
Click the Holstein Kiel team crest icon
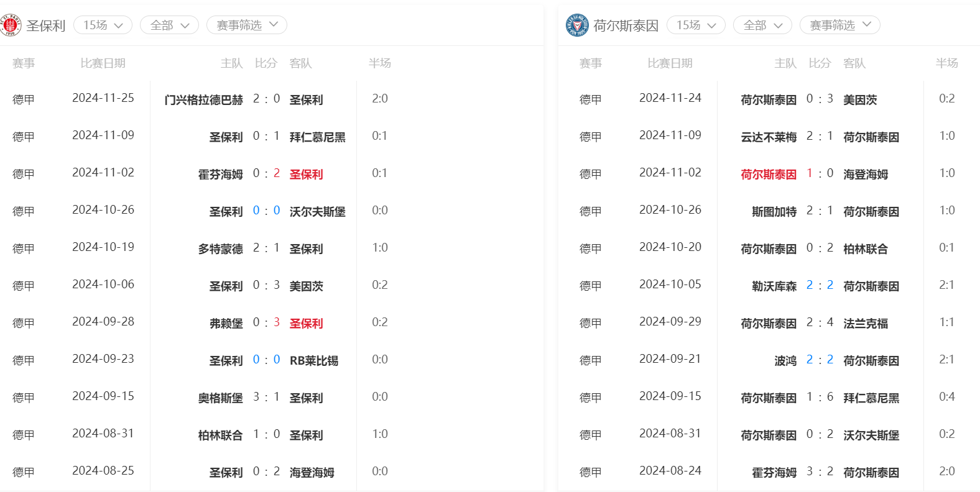tap(577, 25)
